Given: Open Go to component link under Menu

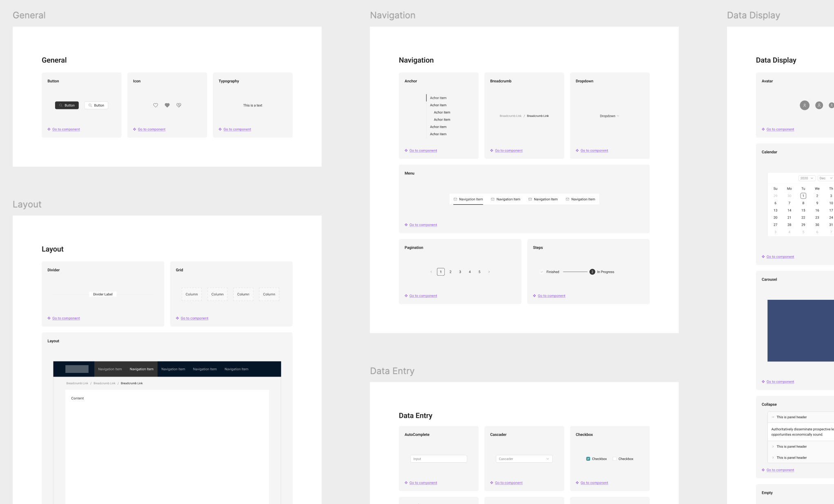Looking at the screenshot, I should tap(423, 225).
